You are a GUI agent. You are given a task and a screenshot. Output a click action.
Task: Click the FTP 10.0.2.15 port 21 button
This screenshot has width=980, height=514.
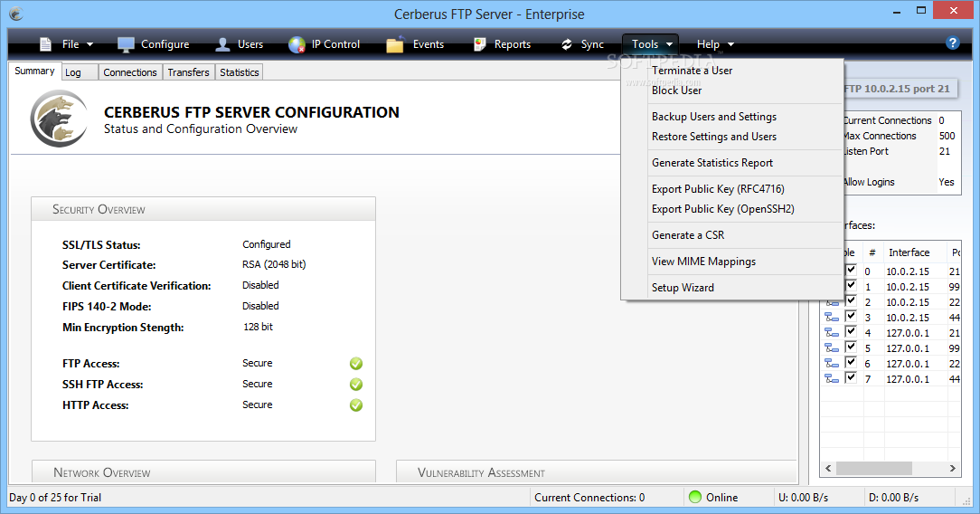[900, 89]
